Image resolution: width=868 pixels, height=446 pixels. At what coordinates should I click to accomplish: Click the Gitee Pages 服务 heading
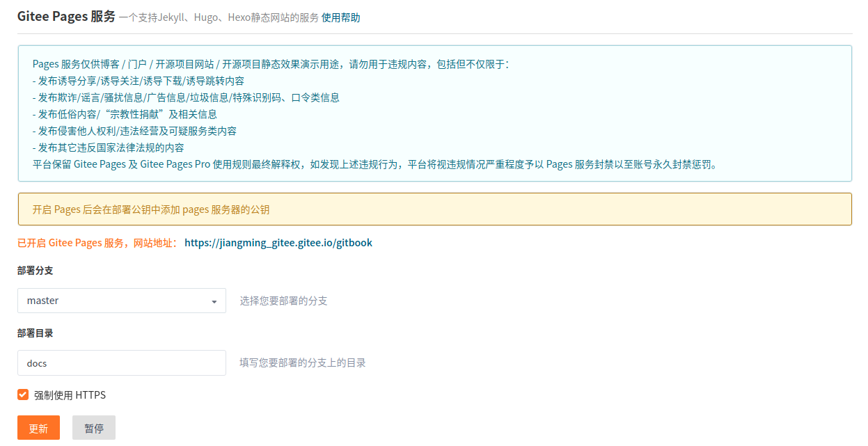tap(66, 16)
